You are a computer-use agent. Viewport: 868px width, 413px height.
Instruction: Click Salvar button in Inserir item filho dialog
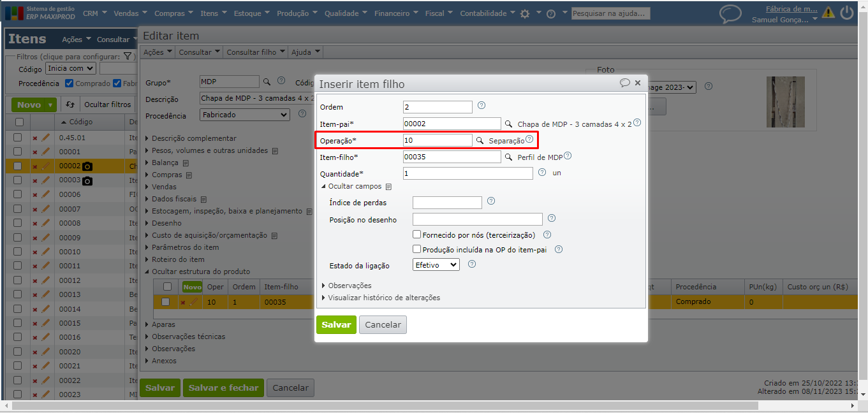336,324
